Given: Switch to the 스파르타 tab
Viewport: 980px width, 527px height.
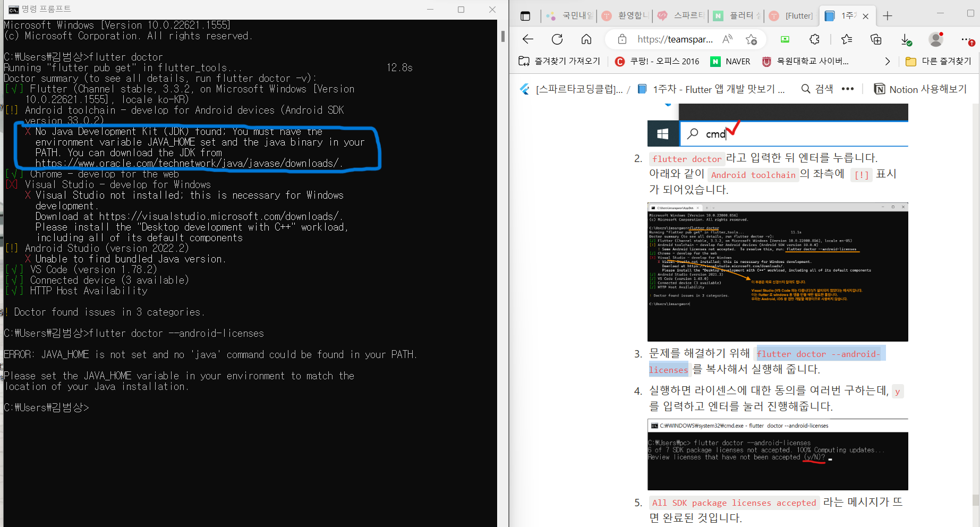Looking at the screenshot, I should point(680,16).
